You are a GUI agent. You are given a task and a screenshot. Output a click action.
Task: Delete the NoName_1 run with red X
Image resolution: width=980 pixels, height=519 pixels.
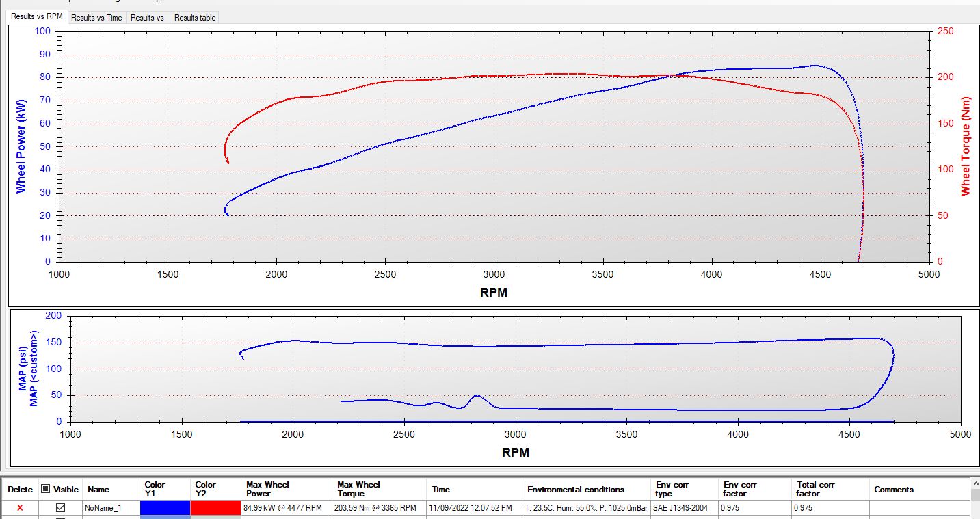[20, 508]
